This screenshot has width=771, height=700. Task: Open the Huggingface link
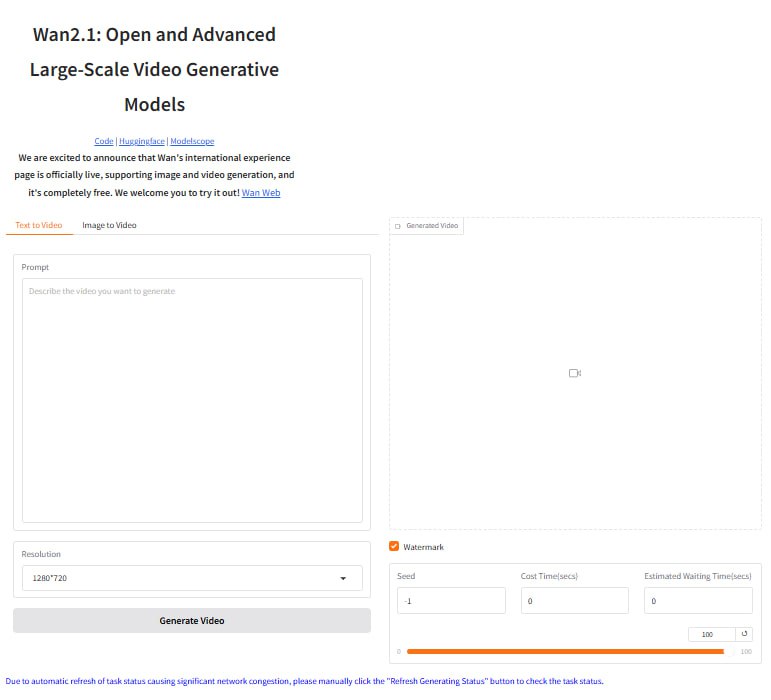pyautogui.click(x=142, y=141)
